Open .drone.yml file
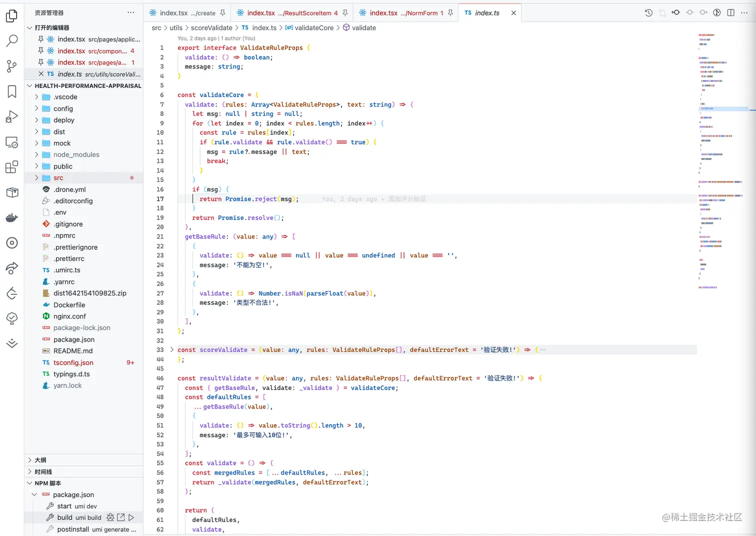The image size is (756, 536). click(83, 189)
